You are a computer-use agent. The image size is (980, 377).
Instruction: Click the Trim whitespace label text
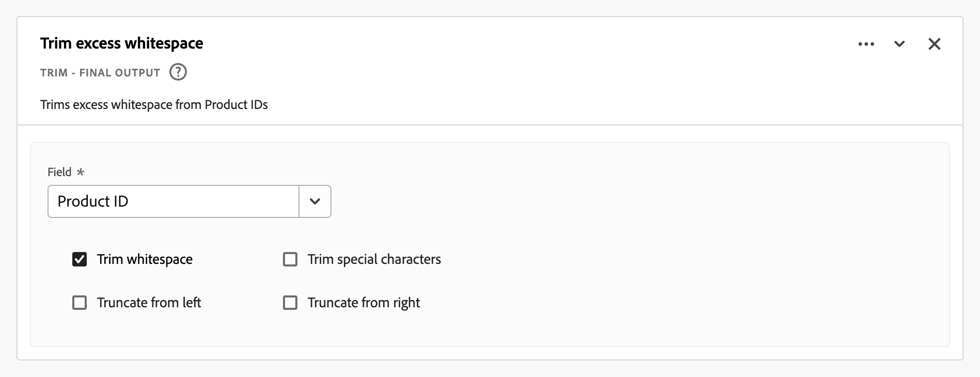pos(145,259)
